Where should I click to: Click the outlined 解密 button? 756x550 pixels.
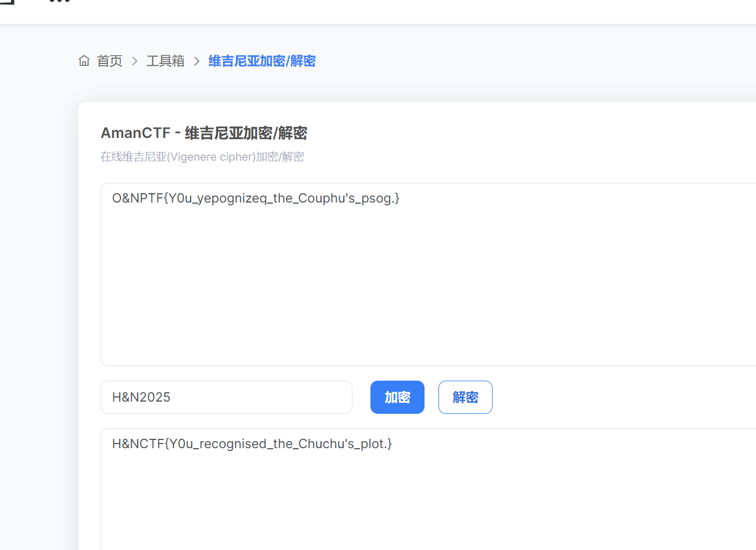click(465, 397)
